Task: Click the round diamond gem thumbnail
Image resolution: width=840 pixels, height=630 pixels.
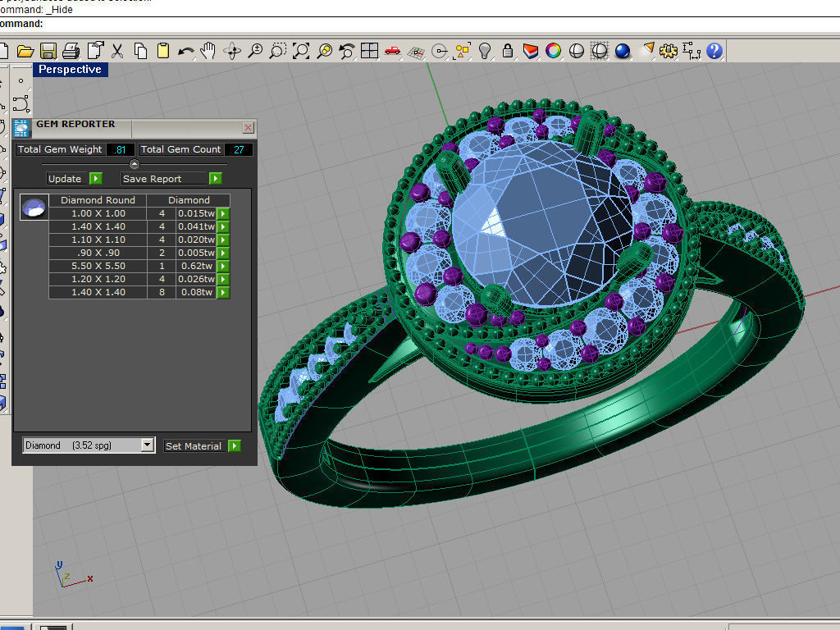Action: (34, 208)
